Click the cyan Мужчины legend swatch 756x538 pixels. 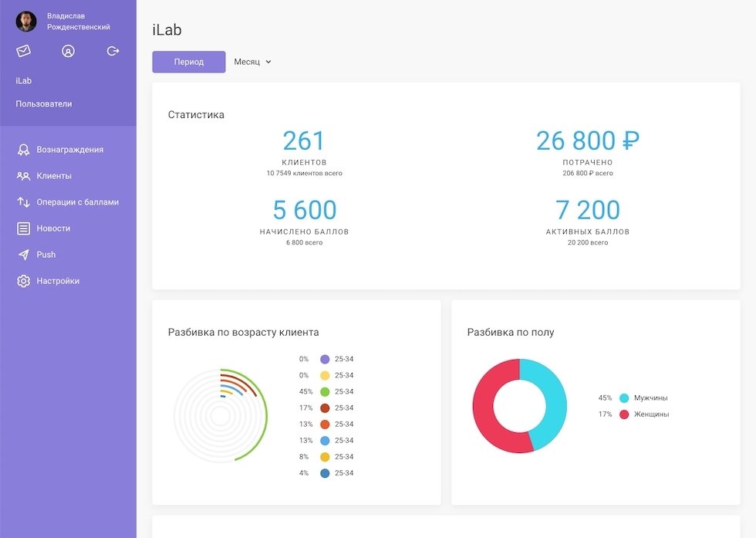(x=624, y=398)
